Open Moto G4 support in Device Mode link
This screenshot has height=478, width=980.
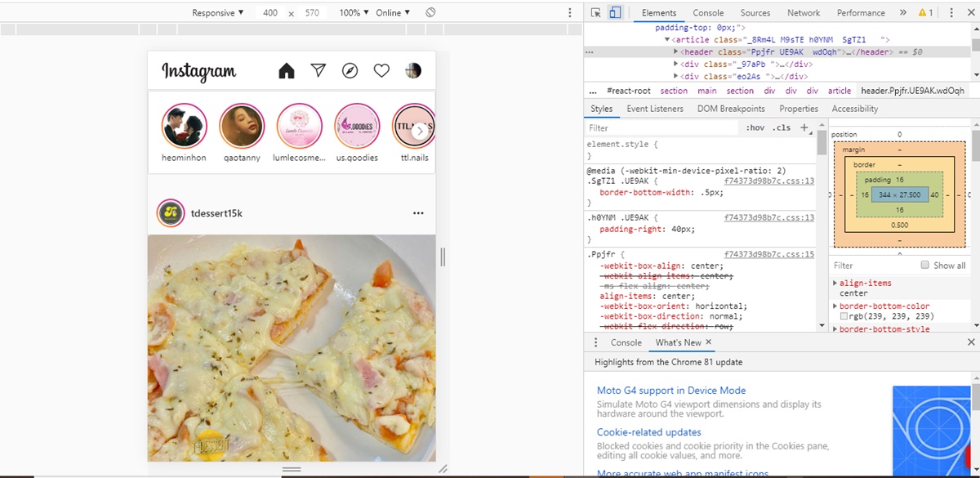pyautogui.click(x=670, y=391)
